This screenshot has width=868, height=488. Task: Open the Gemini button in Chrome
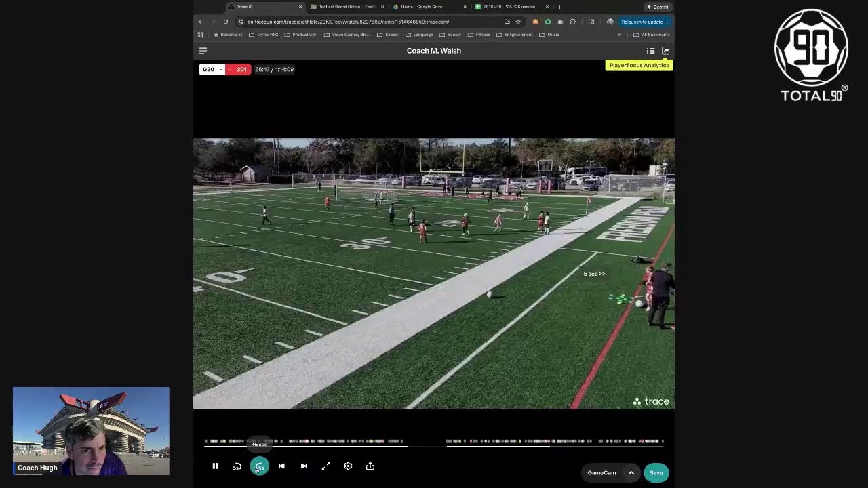(657, 7)
